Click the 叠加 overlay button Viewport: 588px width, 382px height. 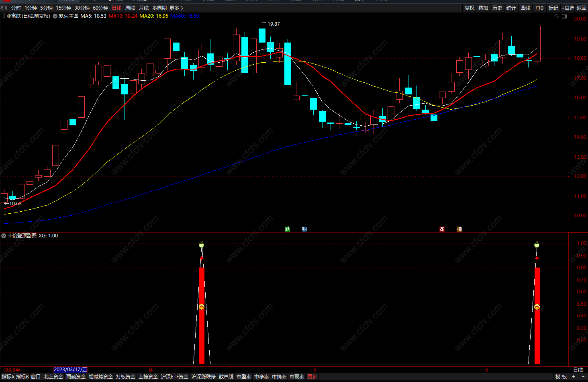[483, 8]
